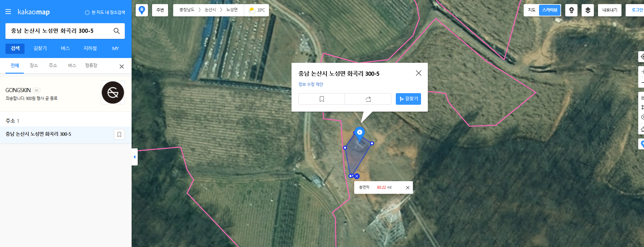
Task: Click the bookmark icon in the info popup
Action: 321,99
